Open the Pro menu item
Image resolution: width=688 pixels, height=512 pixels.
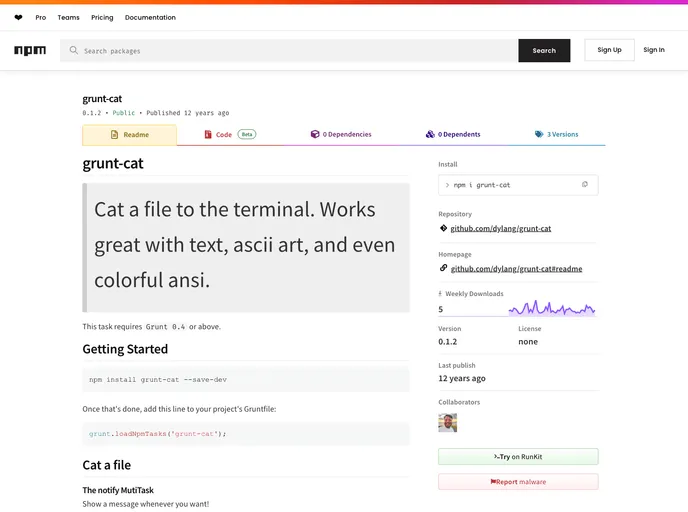[x=41, y=18]
